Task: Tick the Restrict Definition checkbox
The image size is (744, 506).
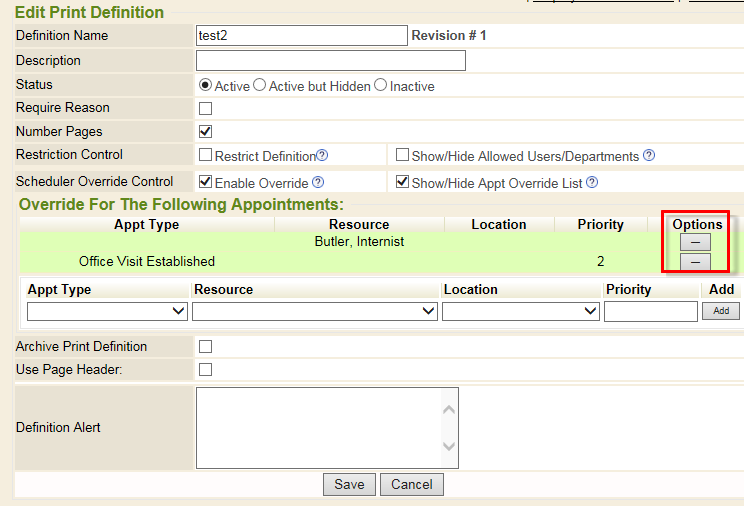Action: point(206,155)
